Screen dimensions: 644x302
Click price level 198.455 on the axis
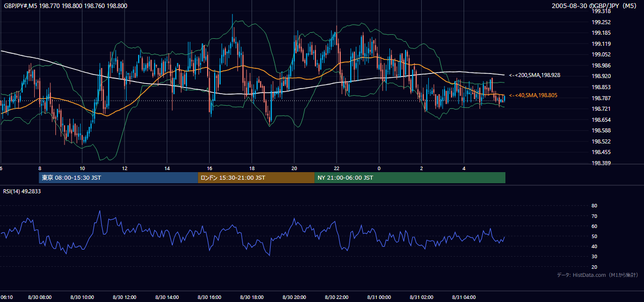coord(602,152)
